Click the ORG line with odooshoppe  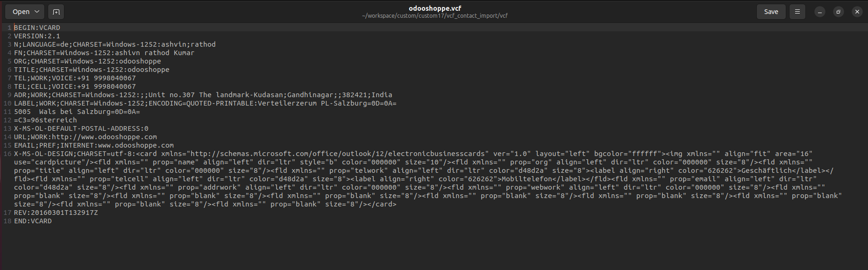click(87, 61)
